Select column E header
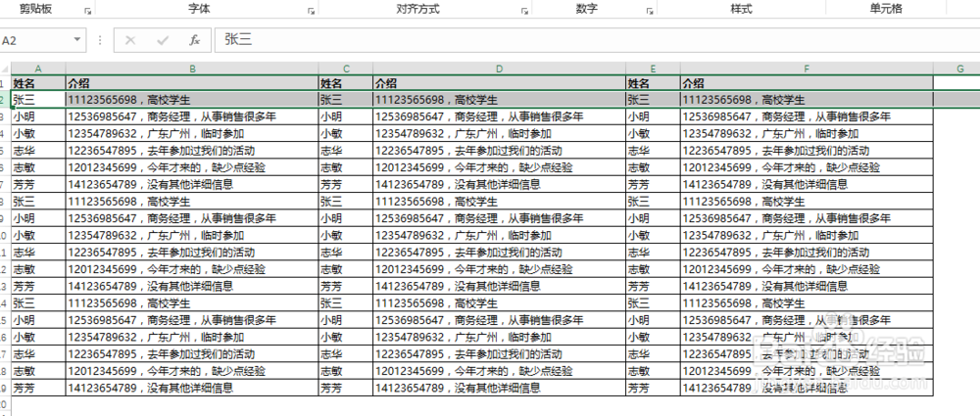This screenshot has width=980, height=416. tap(653, 69)
